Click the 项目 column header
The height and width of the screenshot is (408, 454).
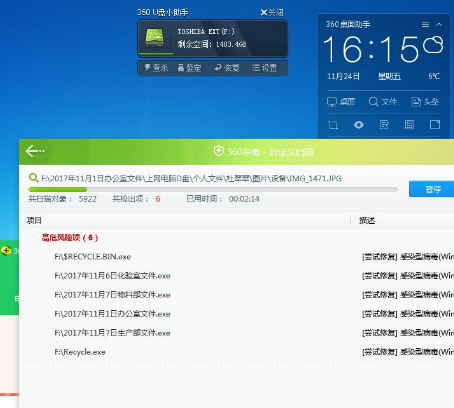34,221
